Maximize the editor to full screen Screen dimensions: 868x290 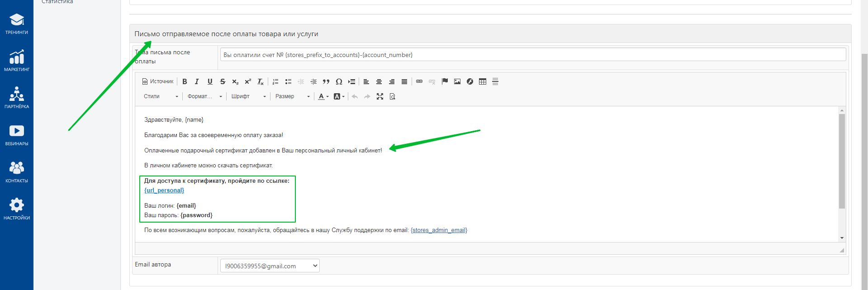pyautogui.click(x=380, y=96)
